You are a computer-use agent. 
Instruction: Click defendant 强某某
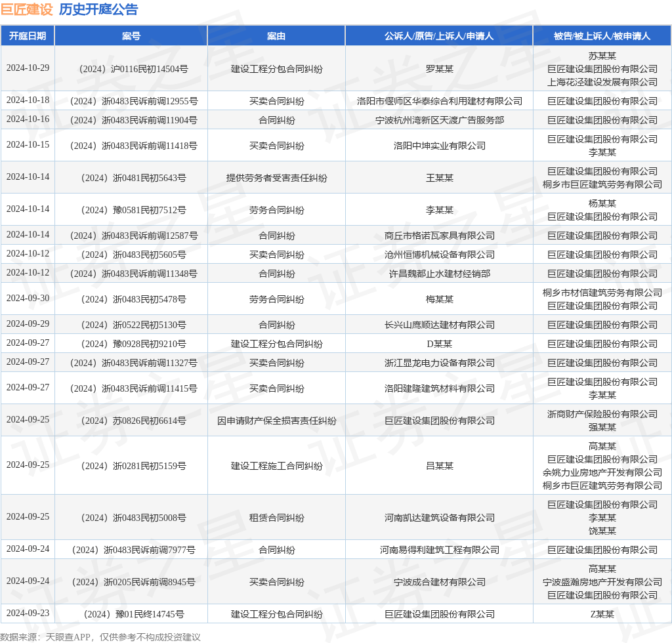tap(602, 428)
